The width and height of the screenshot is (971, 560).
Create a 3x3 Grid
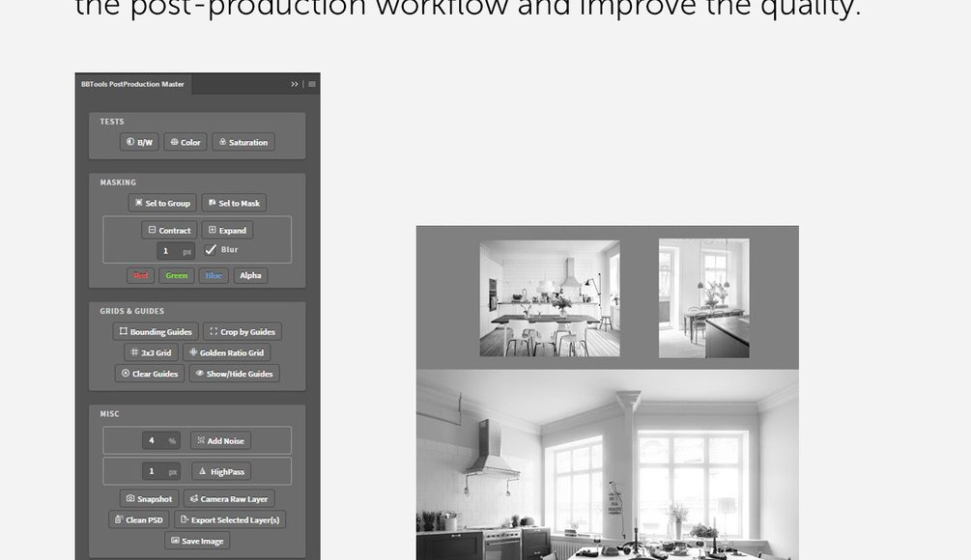(x=150, y=352)
